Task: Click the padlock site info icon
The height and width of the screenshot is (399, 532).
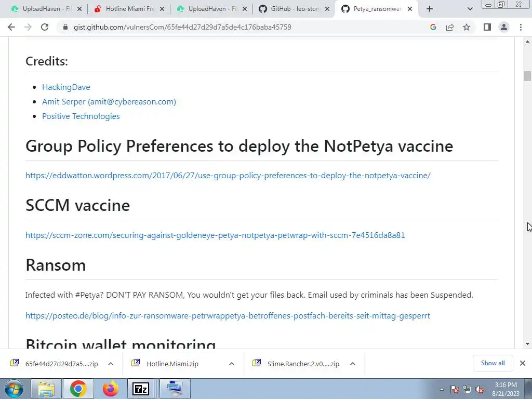Action: tap(65, 27)
